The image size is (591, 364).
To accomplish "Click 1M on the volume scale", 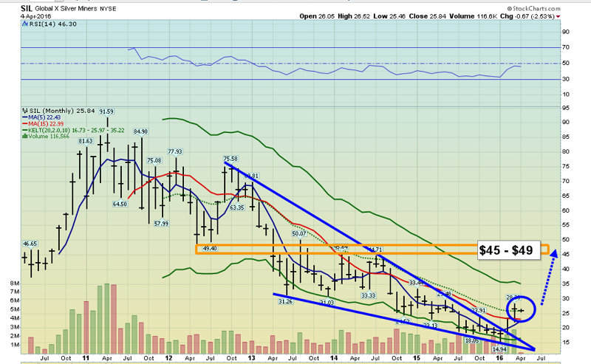I will [15, 345].
